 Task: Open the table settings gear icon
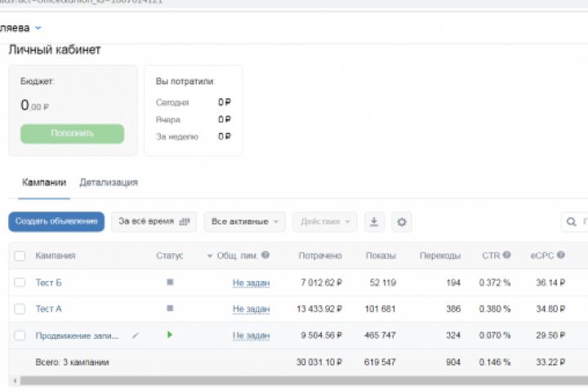pyautogui.click(x=401, y=221)
